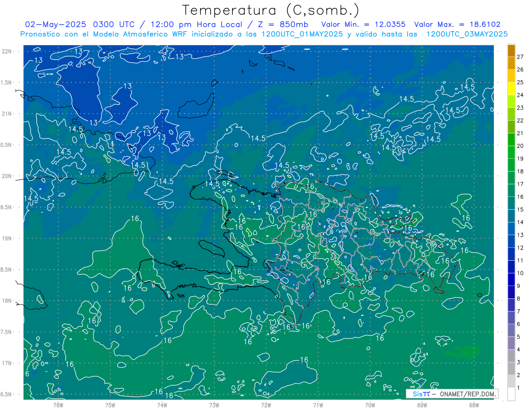The width and height of the screenshot is (532, 411).
Task: Click the '71W' longitude label
Action: click(x=318, y=405)
